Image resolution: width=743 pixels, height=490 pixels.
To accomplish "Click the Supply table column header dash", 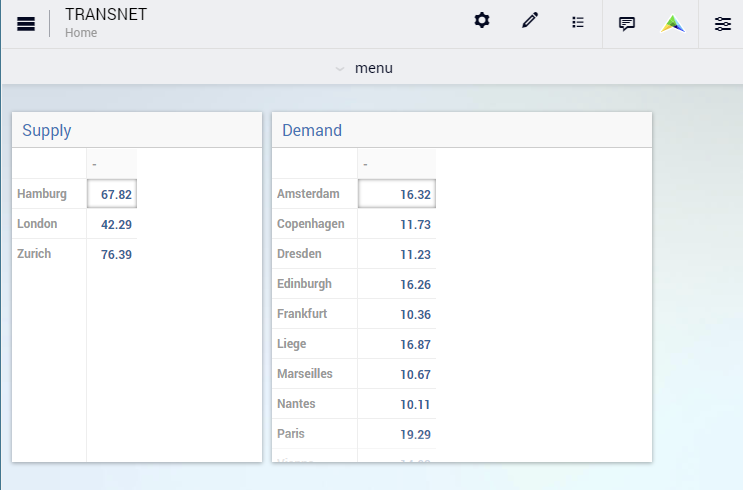I will 112,164.
